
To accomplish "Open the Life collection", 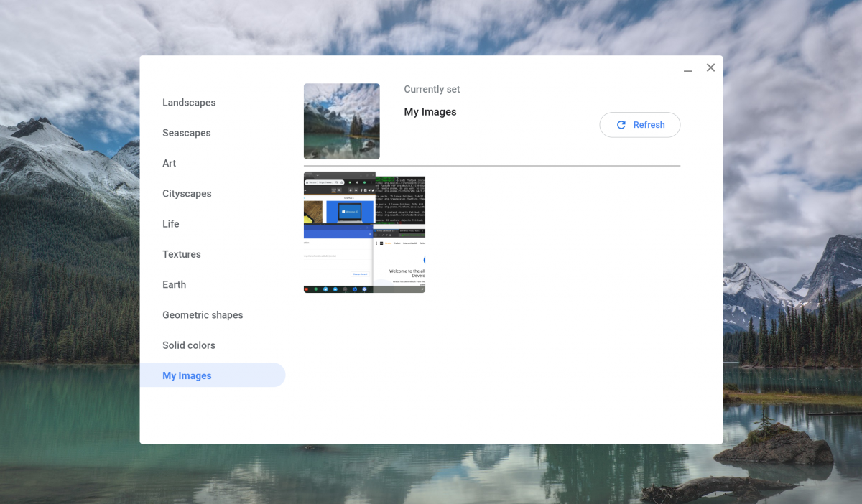I will [x=171, y=224].
